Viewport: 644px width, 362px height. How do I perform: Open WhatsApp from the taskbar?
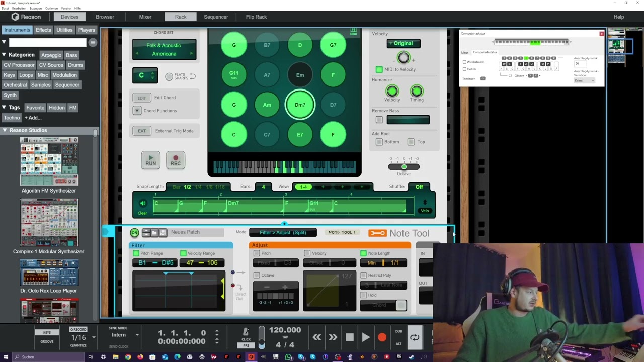(x=288, y=357)
